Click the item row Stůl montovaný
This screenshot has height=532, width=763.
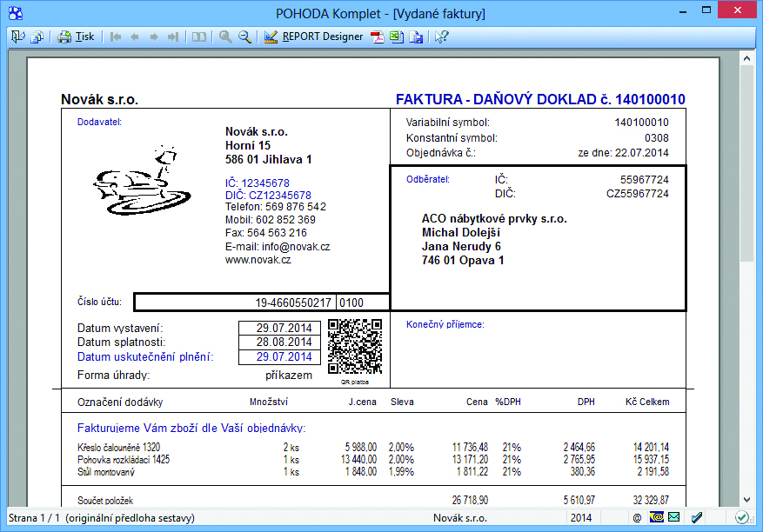pos(372,471)
